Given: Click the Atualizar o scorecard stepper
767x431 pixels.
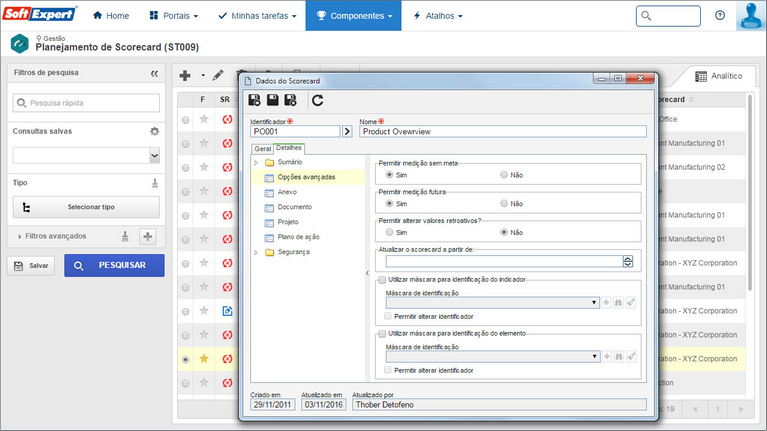Looking at the screenshot, I should coord(628,261).
